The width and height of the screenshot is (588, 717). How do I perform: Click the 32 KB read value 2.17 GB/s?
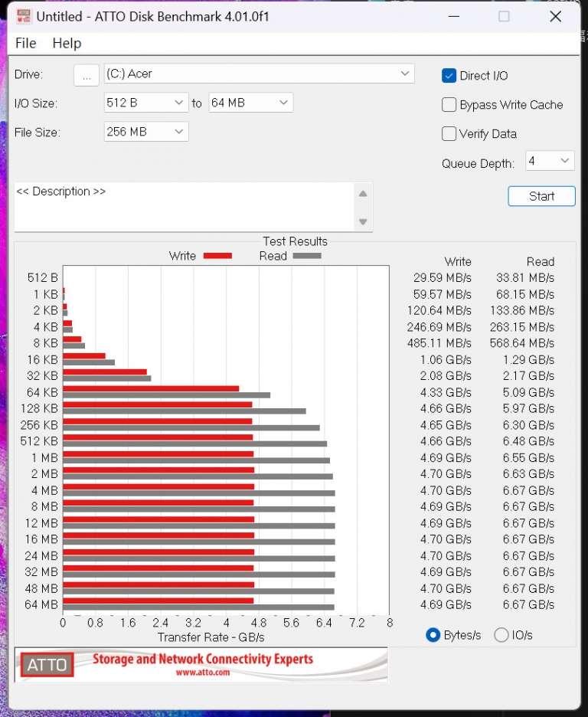coord(528,376)
